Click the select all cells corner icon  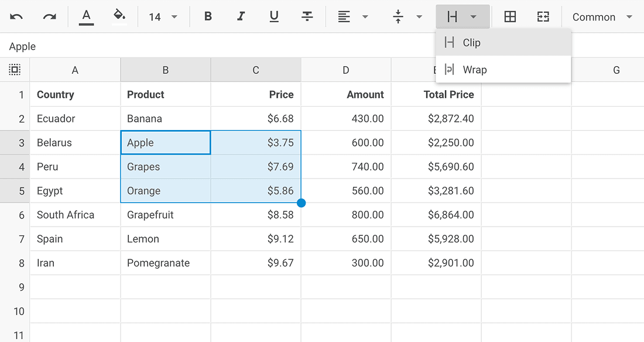(x=15, y=70)
